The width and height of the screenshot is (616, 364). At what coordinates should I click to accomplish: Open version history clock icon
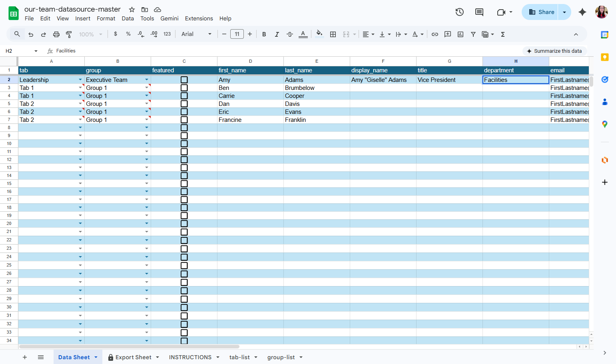pyautogui.click(x=460, y=12)
